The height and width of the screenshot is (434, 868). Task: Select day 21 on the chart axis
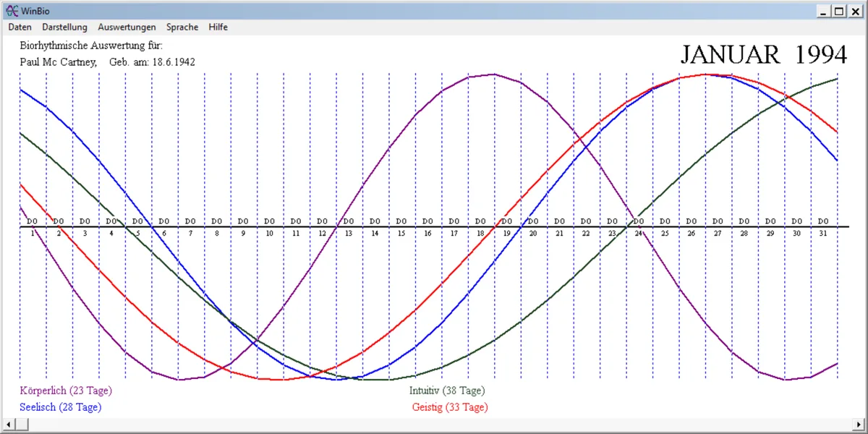[x=559, y=234]
